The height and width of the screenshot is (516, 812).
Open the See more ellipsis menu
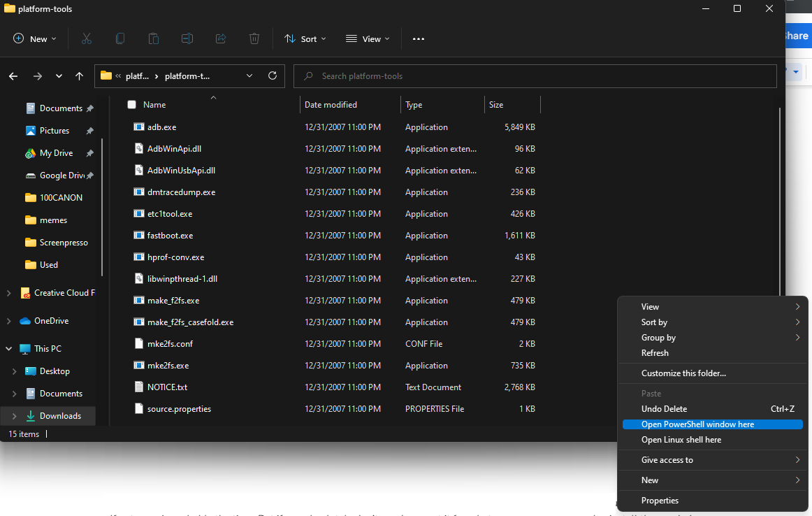point(419,39)
